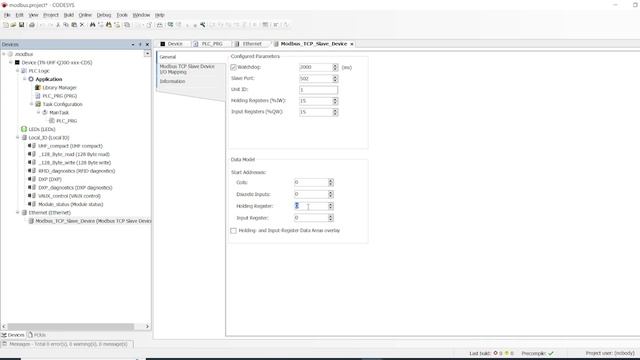Click the Input Register start address field
The width and height of the screenshot is (640, 360).
311,218
